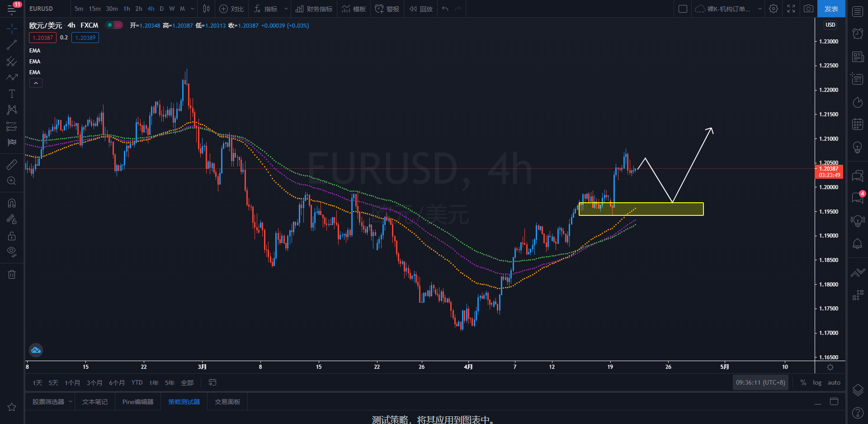
Task: Open the 股票筛选器 dropdown
Action: pyautogui.click(x=71, y=401)
